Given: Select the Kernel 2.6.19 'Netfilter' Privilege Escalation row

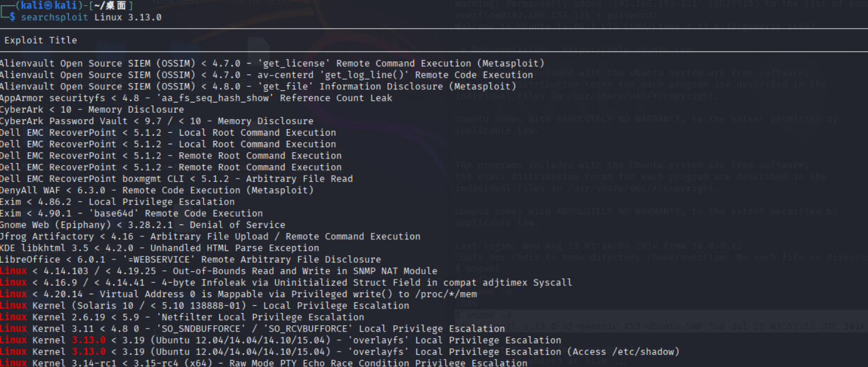Looking at the screenshot, I should [x=182, y=317].
